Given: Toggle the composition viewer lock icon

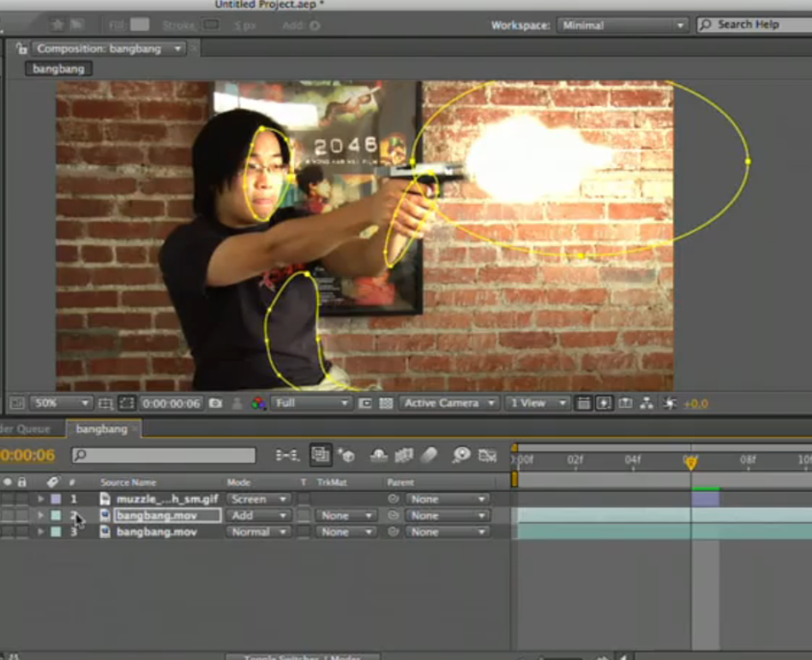Looking at the screenshot, I should [x=21, y=49].
